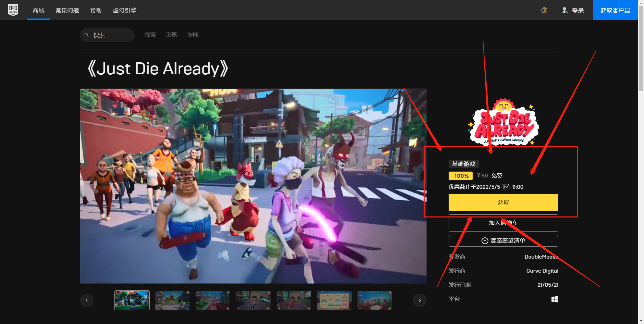Click the yellow 获取 button
The width and height of the screenshot is (644, 324).
click(503, 202)
